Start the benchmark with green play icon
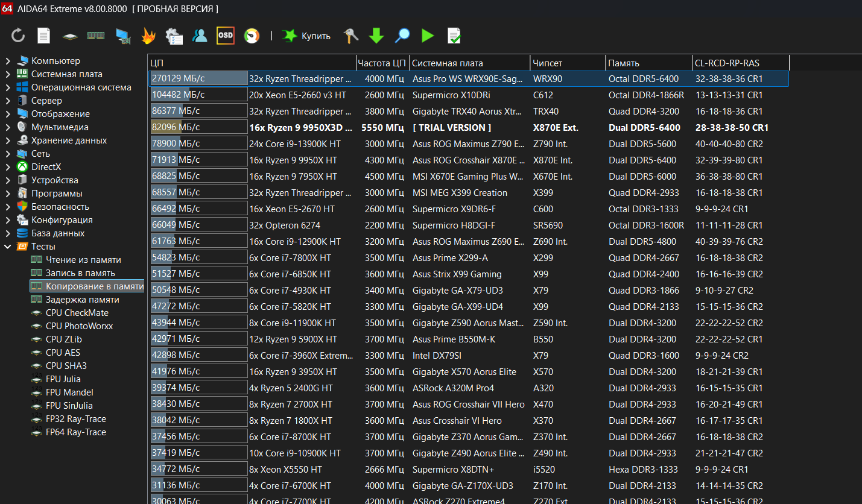 (x=428, y=36)
